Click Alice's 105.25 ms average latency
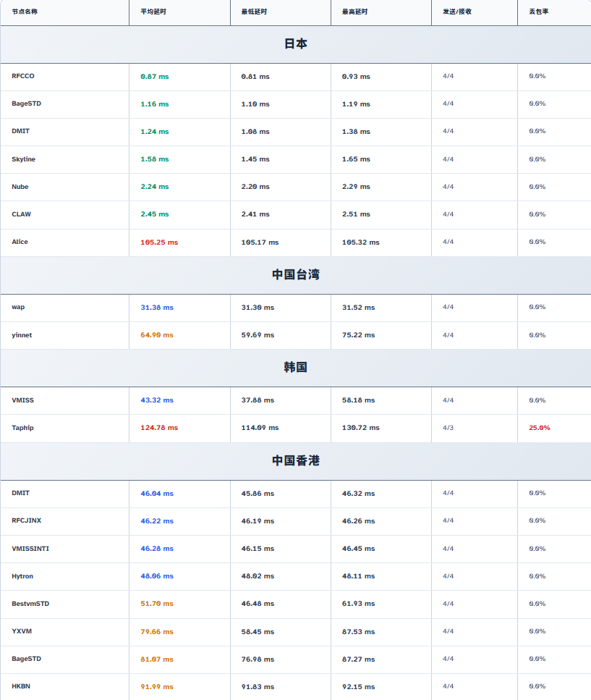 click(158, 243)
